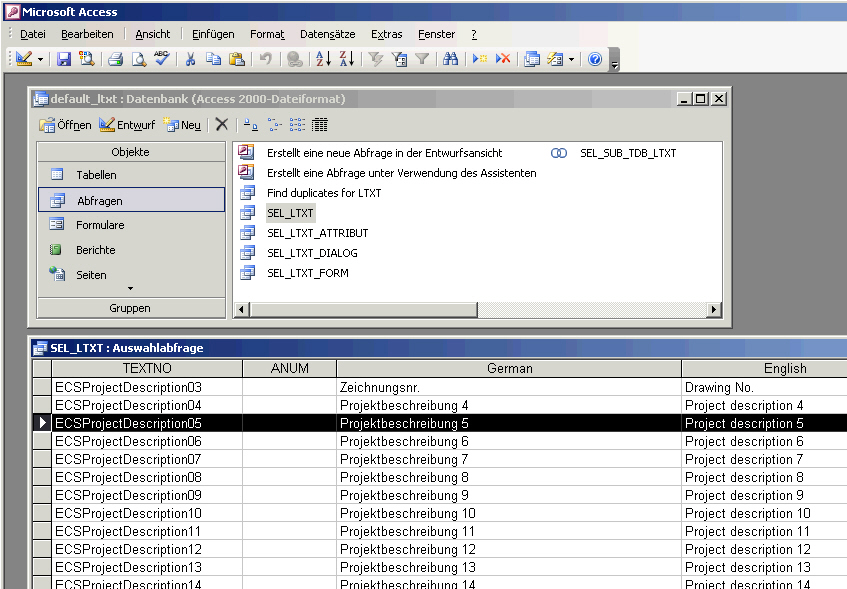Expand the Gruppen bar
This screenshot has width=847, height=589.
[131, 308]
